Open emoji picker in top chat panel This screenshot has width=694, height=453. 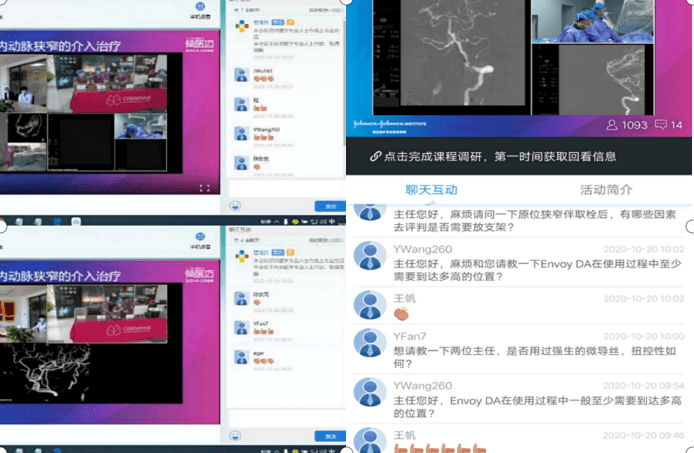[235, 206]
